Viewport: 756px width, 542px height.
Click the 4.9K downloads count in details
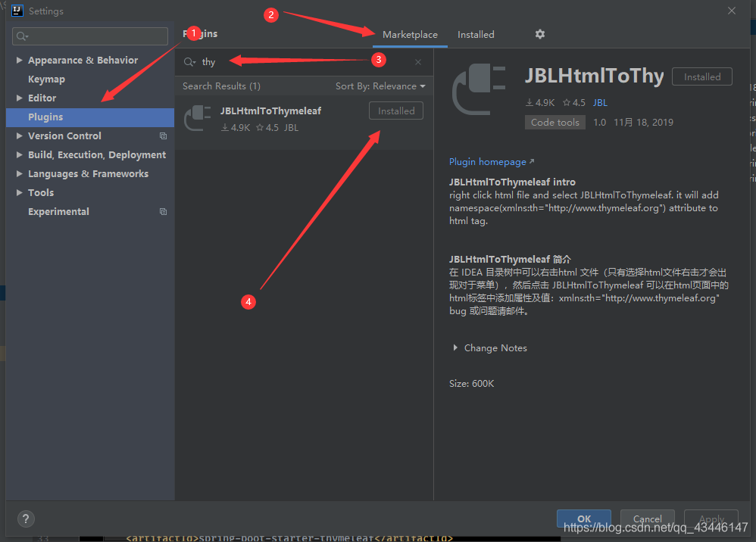540,103
